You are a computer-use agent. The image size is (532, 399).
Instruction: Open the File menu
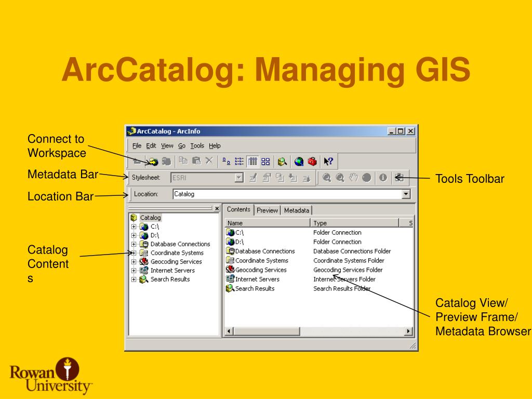[x=137, y=145]
